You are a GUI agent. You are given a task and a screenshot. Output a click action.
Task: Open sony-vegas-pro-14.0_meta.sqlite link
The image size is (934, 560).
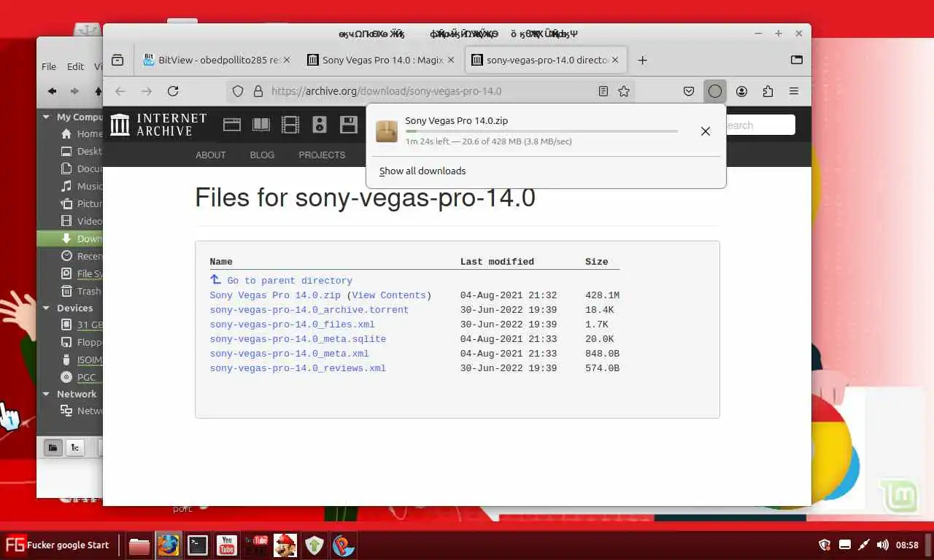coord(298,339)
